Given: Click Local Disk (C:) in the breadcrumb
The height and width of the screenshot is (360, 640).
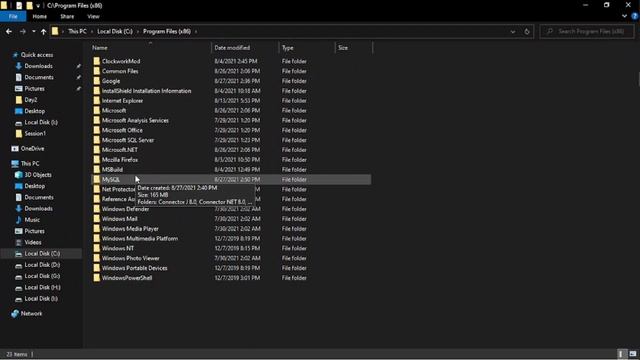Looking at the screenshot, I should coord(115,31).
